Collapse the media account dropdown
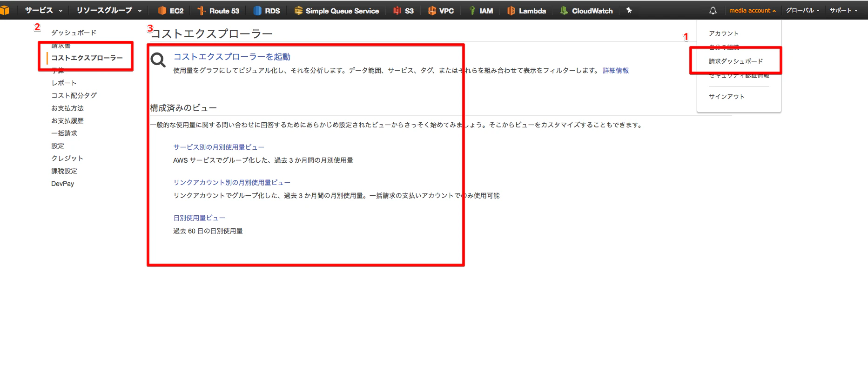 click(753, 10)
